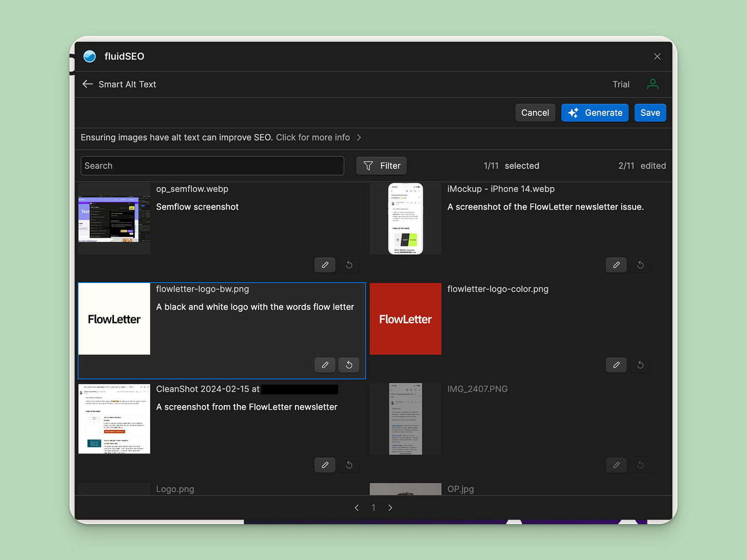Close the fluidSEO panel
The image size is (747, 560).
point(657,56)
